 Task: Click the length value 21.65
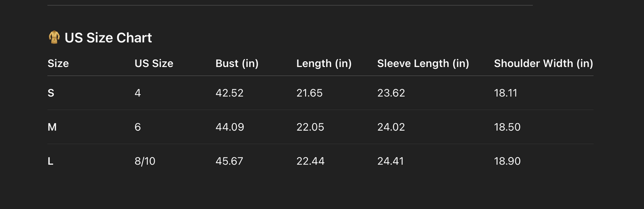click(x=309, y=93)
